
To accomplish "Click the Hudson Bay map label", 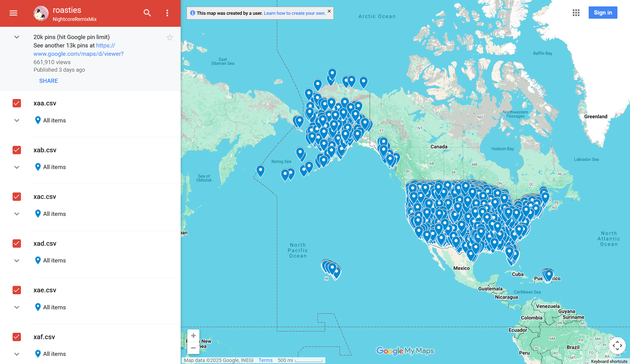I will tap(503, 149).
